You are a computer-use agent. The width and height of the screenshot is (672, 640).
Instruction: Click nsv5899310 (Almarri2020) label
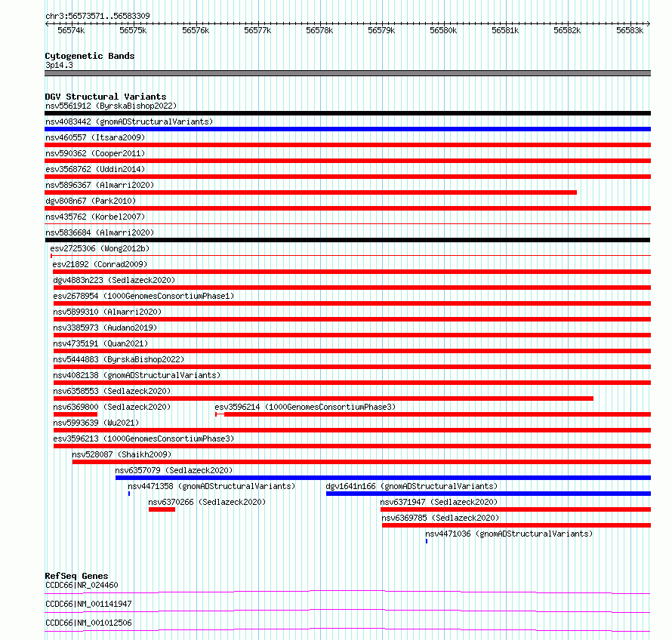(107, 312)
